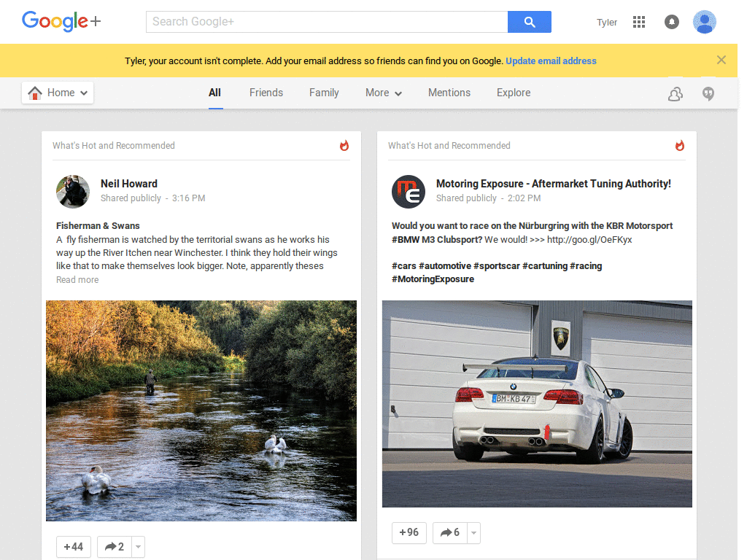The height and width of the screenshot is (560, 747).
Task: Click Read more on Fisherman post
Action: [77, 280]
